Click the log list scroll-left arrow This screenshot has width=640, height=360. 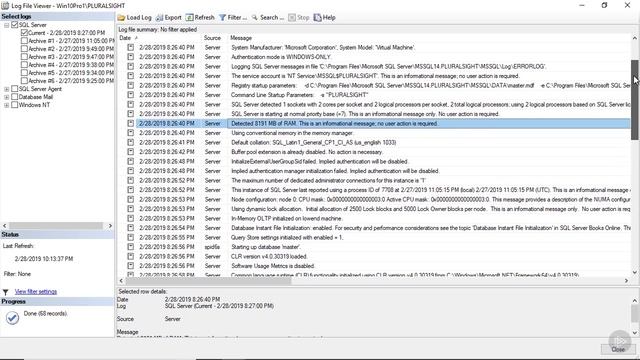pyautogui.click(x=121, y=281)
